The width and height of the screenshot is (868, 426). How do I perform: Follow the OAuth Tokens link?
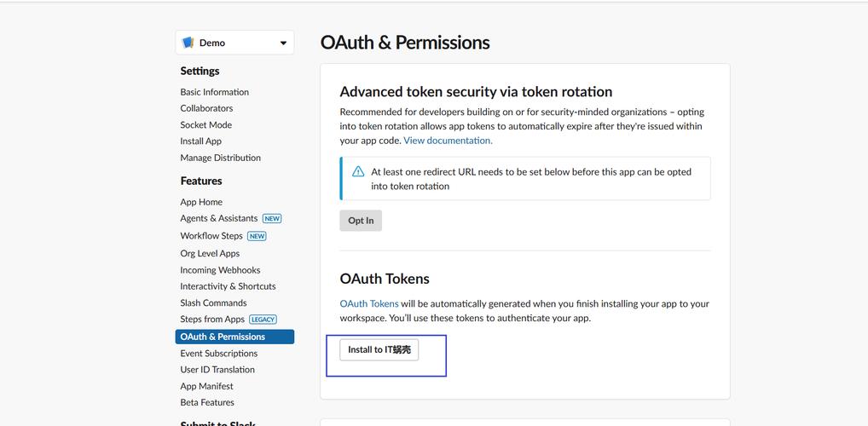click(369, 303)
